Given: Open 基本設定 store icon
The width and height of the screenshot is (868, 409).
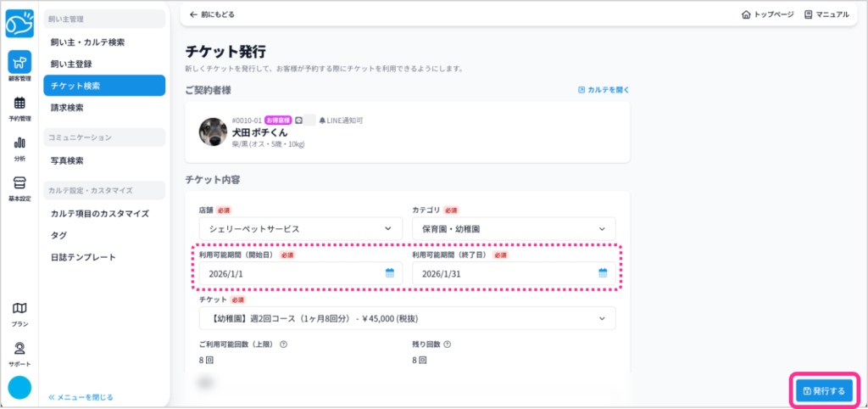Looking at the screenshot, I should (19, 182).
